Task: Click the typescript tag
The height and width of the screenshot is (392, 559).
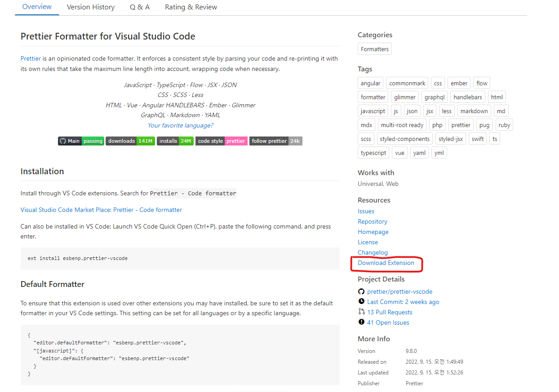Action: pos(373,152)
